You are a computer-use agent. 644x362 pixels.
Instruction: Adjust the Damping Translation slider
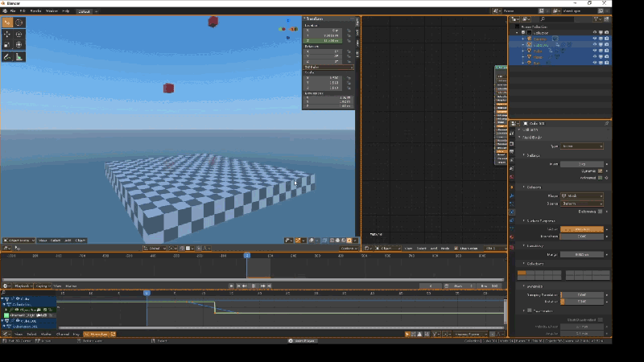pyautogui.click(x=581, y=294)
